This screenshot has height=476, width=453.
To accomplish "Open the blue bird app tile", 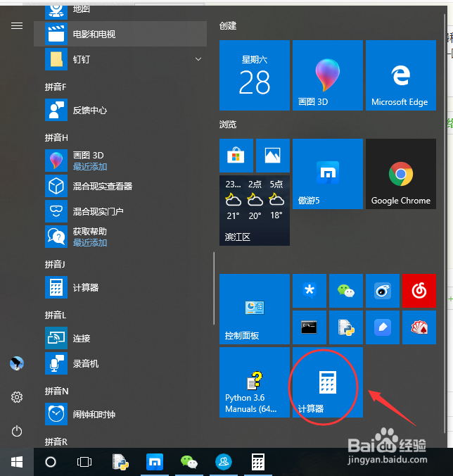I will click(383, 291).
